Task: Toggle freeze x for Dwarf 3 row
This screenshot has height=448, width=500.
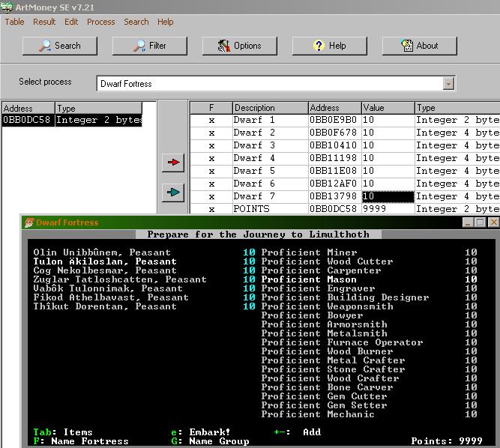Action: 211,146
